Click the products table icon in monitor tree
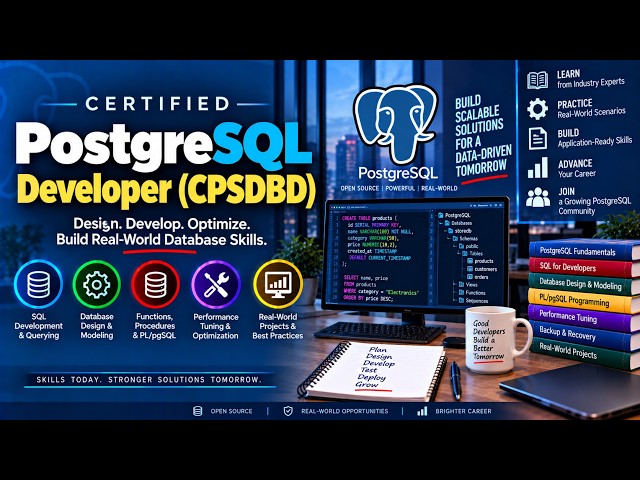This screenshot has width=640, height=480. tap(470, 261)
